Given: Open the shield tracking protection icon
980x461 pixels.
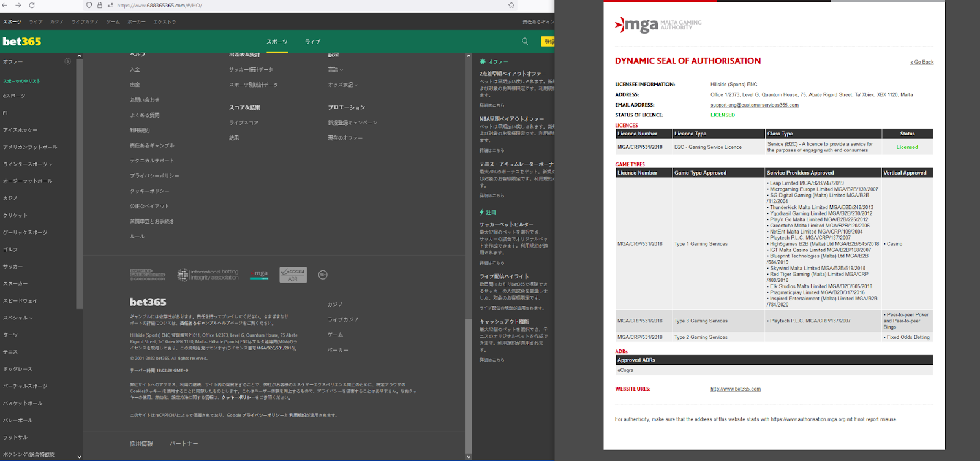Looking at the screenshot, I should (x=89, y=5).
